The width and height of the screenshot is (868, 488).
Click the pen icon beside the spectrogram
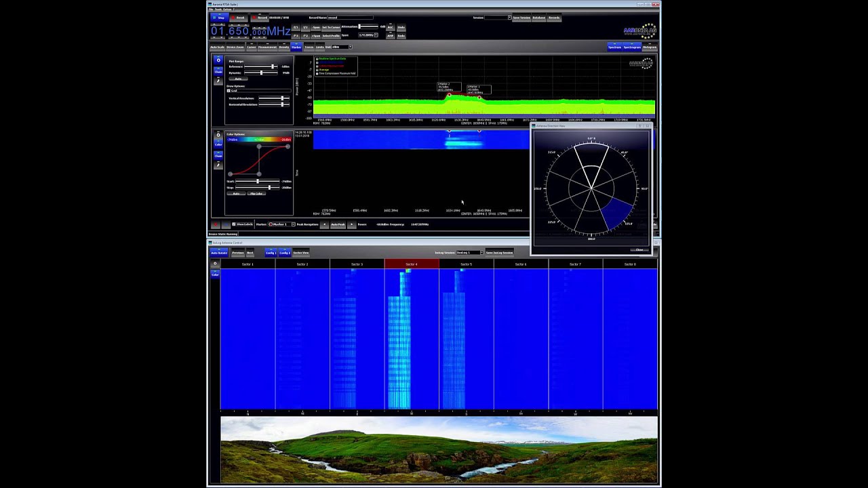click(x=218, y=165)
